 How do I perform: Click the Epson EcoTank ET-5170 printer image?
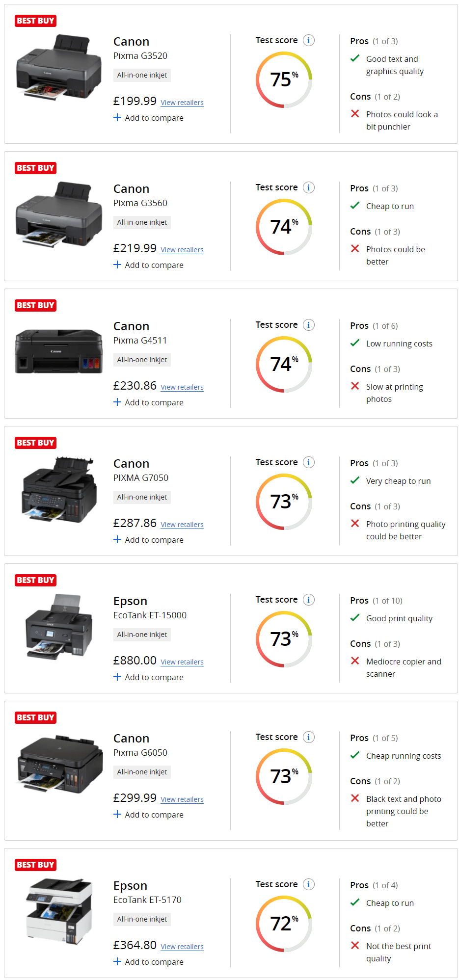pos(59,911)
